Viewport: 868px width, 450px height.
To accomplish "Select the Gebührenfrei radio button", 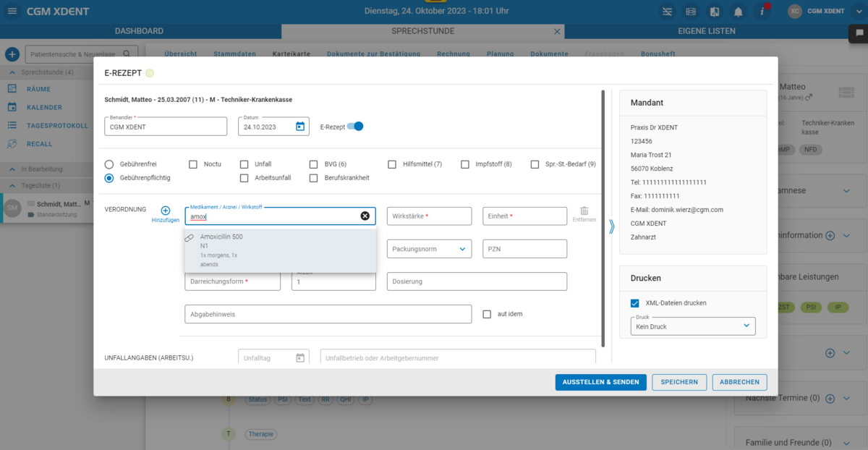I will tap(109, 164).
